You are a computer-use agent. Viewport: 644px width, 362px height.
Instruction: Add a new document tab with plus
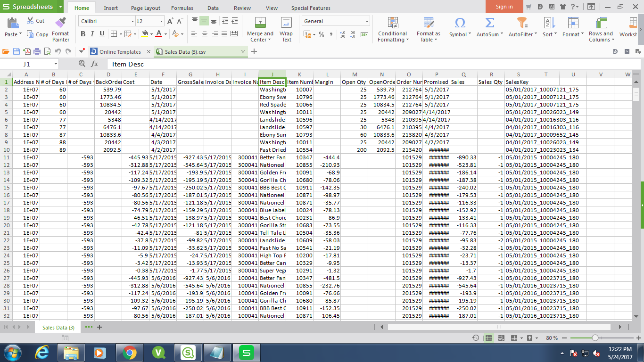(x=254, y=51)
